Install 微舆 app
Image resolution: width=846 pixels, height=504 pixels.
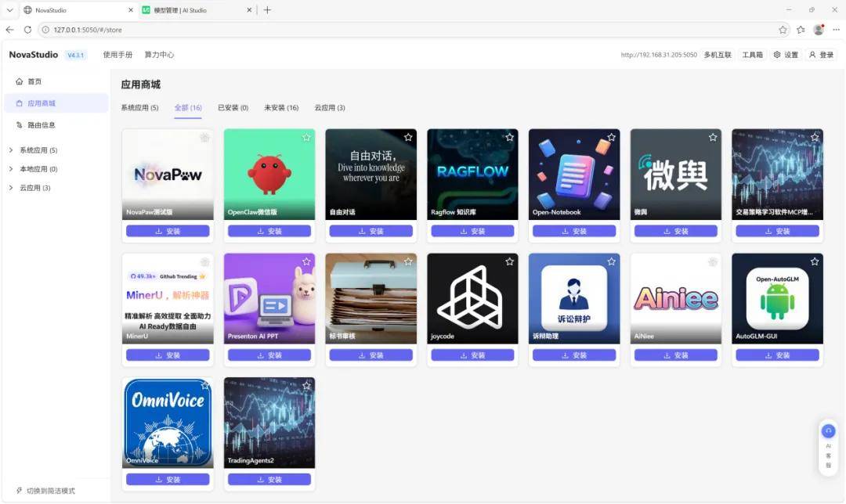[675, 231]
